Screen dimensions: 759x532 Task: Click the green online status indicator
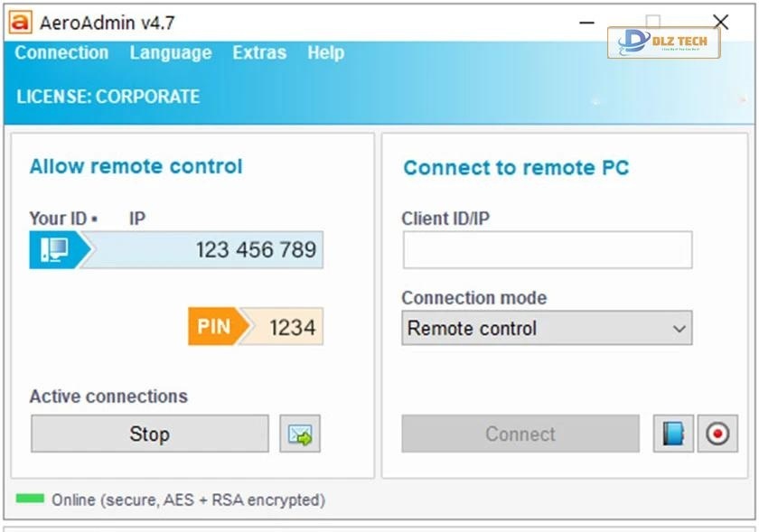click(x=30, y=499)
